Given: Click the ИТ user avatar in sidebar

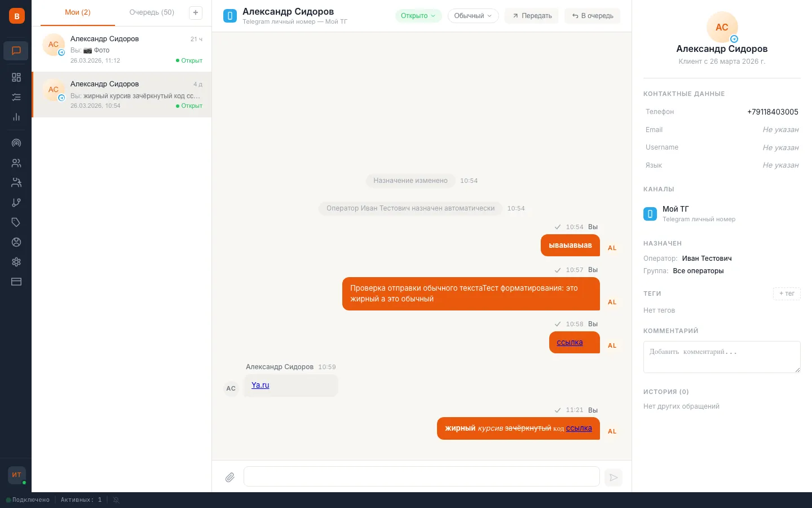Looking at the screenshot, I should [x=17, y=475].
